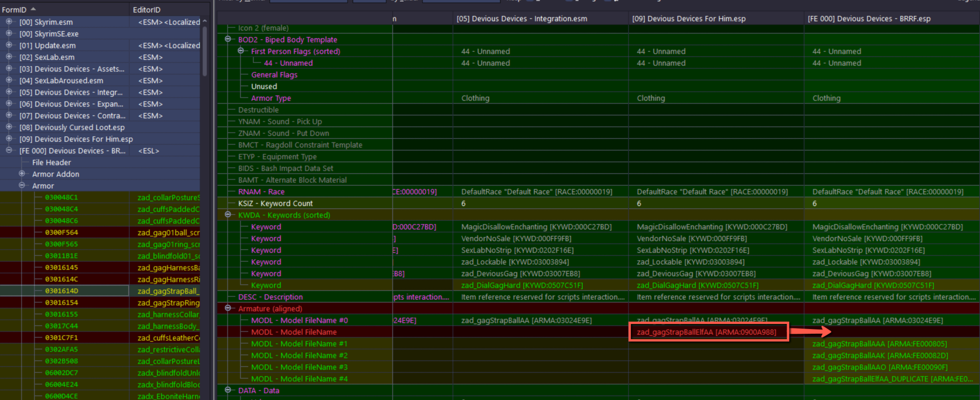Screen dimensions: 980x400
Task: Click BMCT - Ragdoll Constraint Template label
Action: pos(300,145)
